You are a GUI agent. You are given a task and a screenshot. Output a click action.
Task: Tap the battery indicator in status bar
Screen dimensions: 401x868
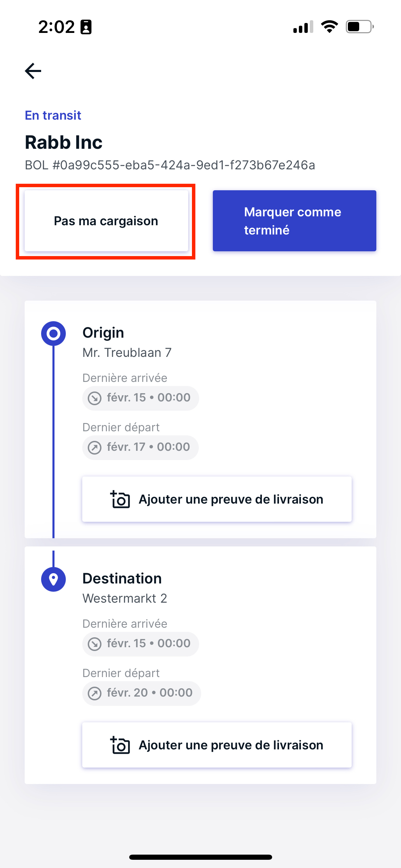[360, 27]
